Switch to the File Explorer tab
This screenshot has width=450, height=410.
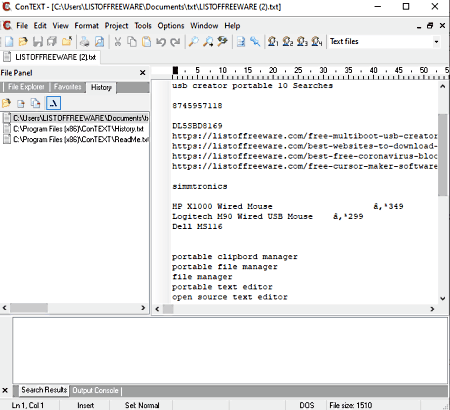click(x=26, y=87)
